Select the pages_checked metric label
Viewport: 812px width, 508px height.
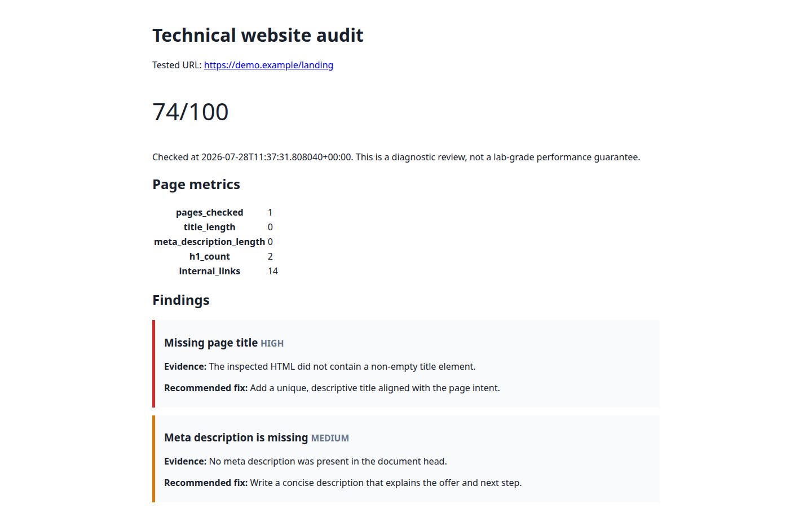(x=210, y=212)
